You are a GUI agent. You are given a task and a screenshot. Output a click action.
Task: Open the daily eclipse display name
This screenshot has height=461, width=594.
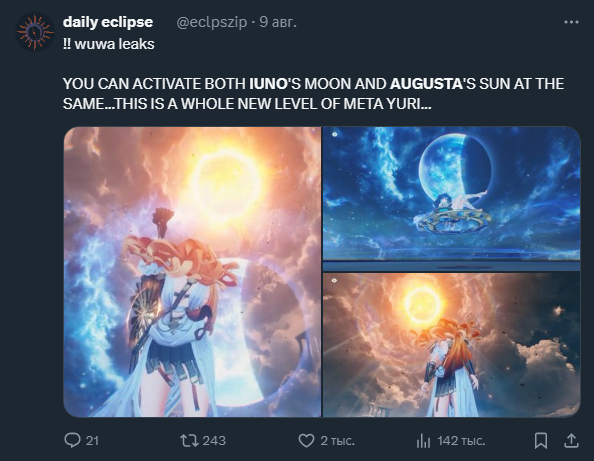pyautogui.click(x=108, y=22)
